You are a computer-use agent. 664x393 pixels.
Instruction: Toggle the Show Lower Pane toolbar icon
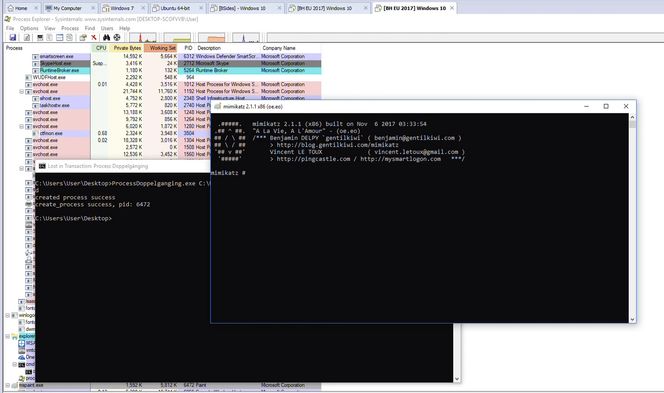pos(59,38)
